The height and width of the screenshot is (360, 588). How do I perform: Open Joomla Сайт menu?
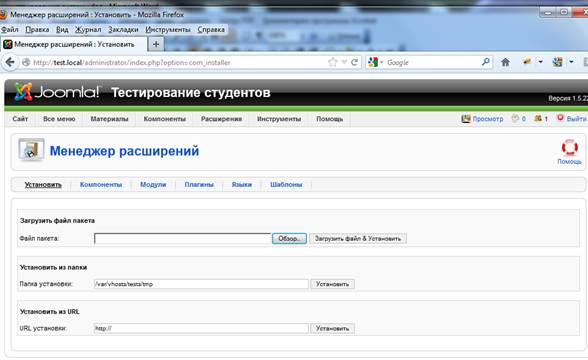(20, 119)
